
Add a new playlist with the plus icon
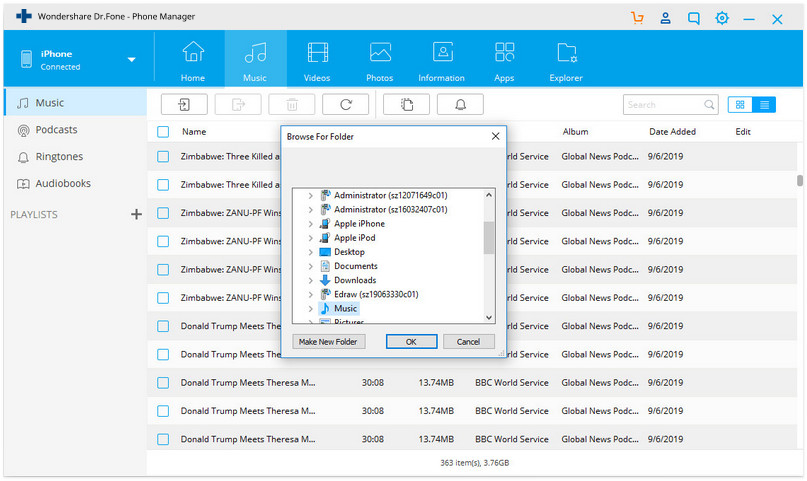click(136, 214)
